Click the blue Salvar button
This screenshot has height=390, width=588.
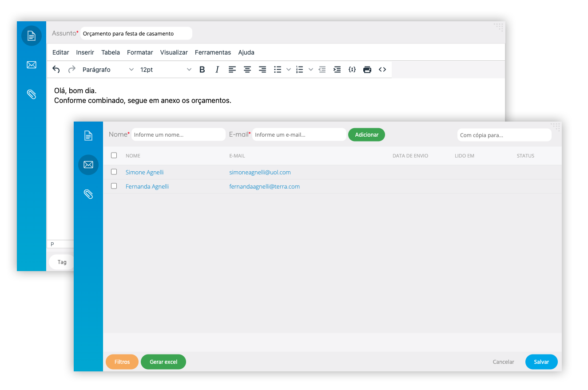(x=541, y=362)
